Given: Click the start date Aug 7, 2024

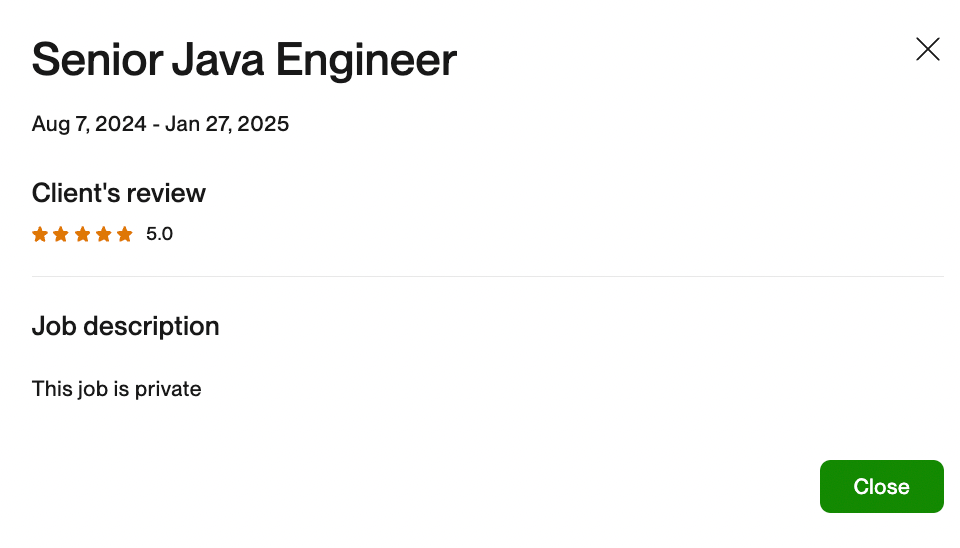Looking at the screenshot, I should (89, 125).
